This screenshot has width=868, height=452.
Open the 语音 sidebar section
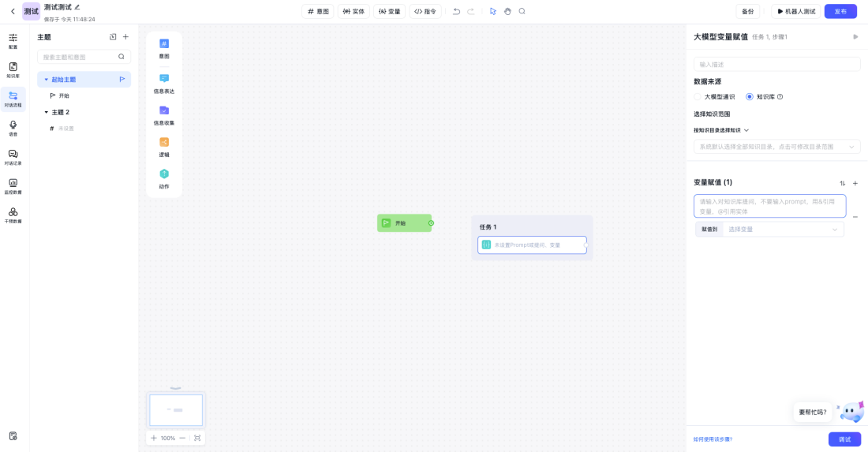13,127
